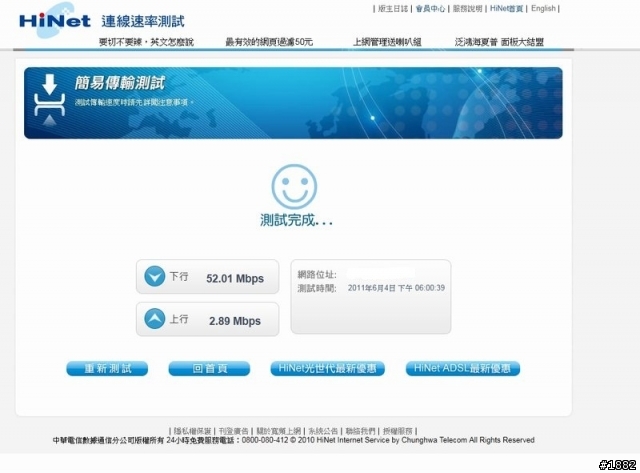The height and width of the screenshot is (473, 640).
Task: Click the 回首頁 button
Action: 209,369
